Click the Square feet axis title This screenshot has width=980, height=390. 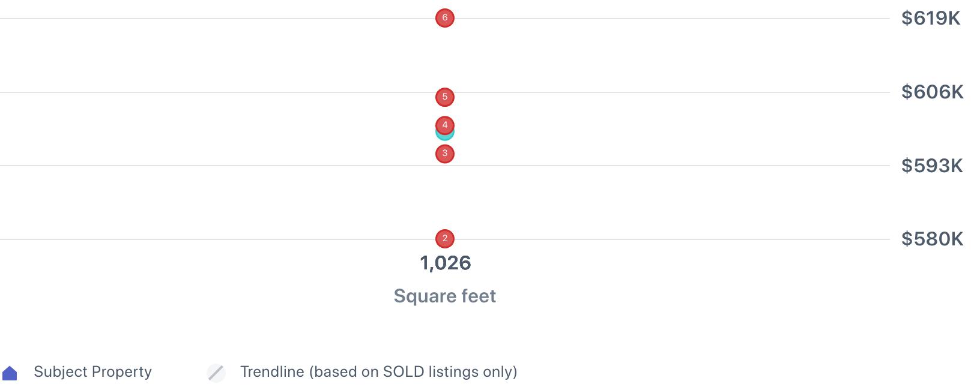pyautogui.click(x=444, y=296)
